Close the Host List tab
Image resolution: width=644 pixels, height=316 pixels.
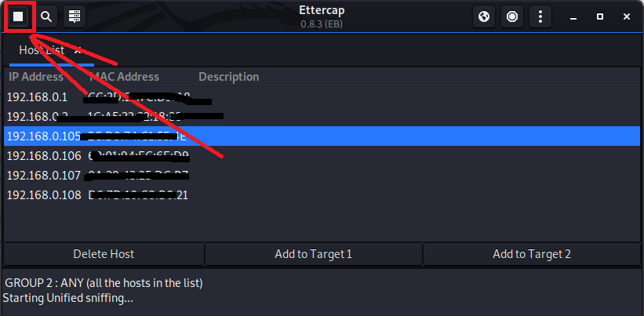(x=78, y=50)
